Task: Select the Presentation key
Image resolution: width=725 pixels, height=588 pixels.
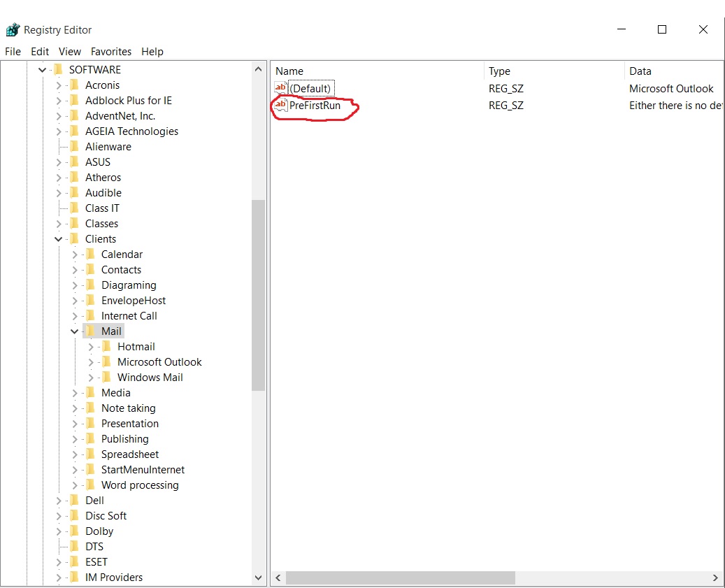Action: (x=130, y=424)
